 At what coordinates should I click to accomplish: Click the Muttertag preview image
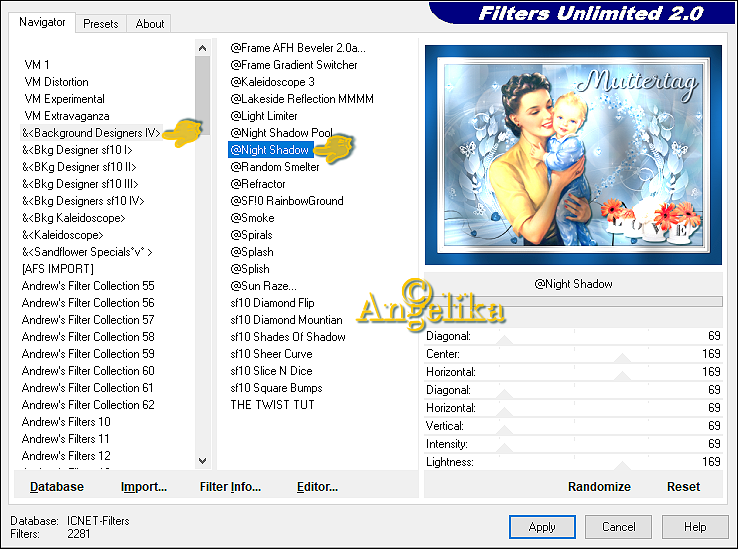573,155
